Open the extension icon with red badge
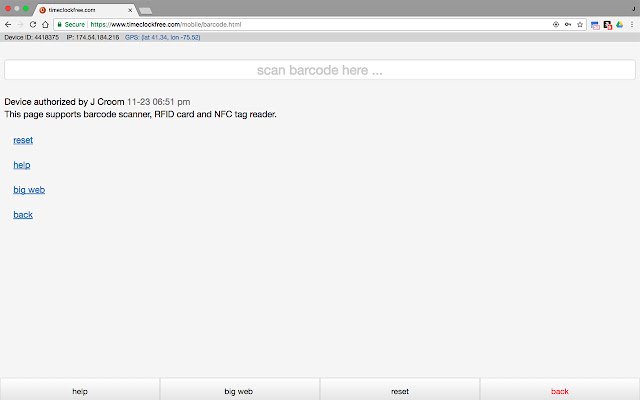The image size is (640, 400). click(x=608, y=25)
